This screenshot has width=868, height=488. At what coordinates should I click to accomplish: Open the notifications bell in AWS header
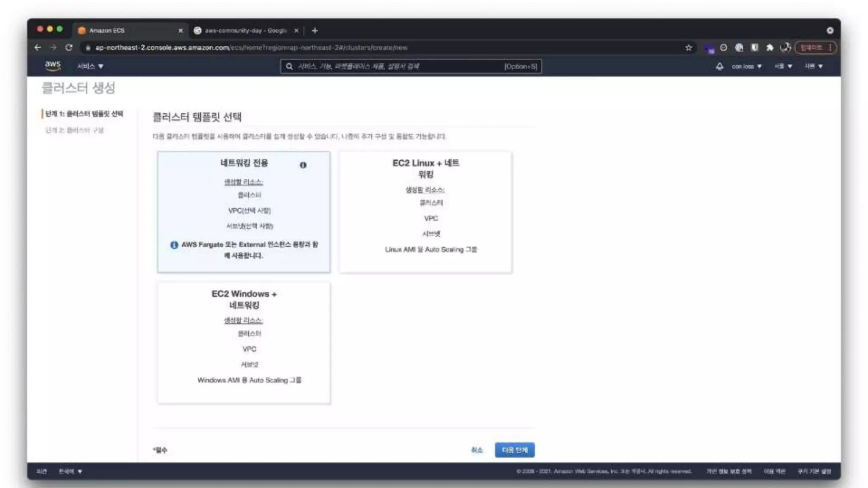click(719, 66)
